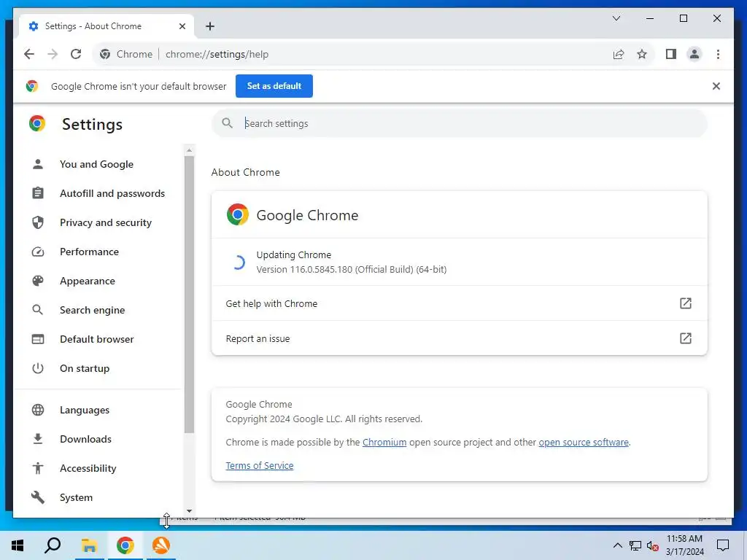The width and height of the screenshot is (747, 560).
Task: Click sidebar scroll down arrow
Action: click(x=189, y=511)
